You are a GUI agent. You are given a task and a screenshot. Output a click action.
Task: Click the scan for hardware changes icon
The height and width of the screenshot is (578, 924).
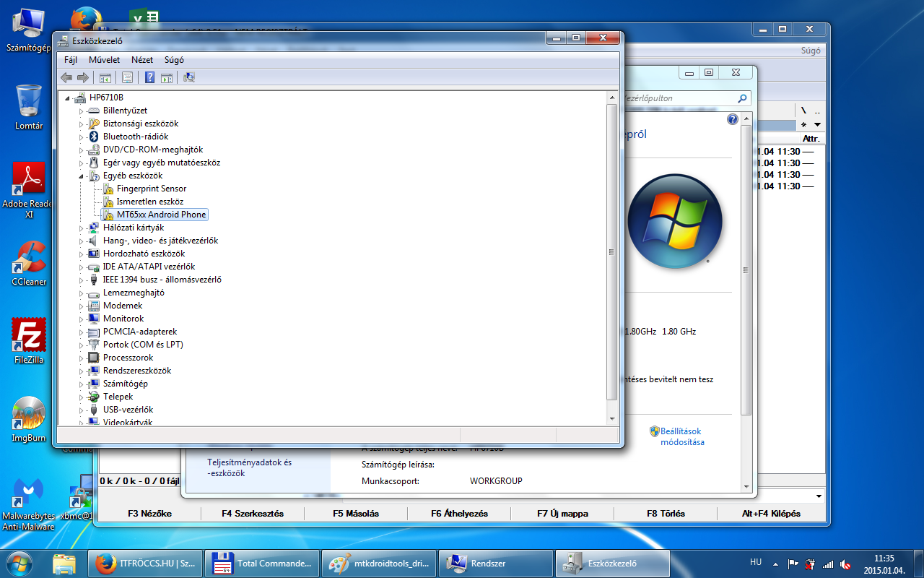tap(189, 77)
